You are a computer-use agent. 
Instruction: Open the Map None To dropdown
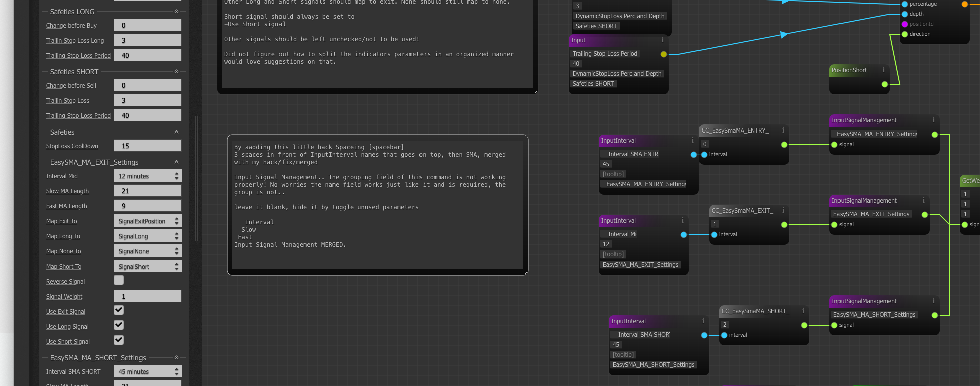(x=148, y=251)
